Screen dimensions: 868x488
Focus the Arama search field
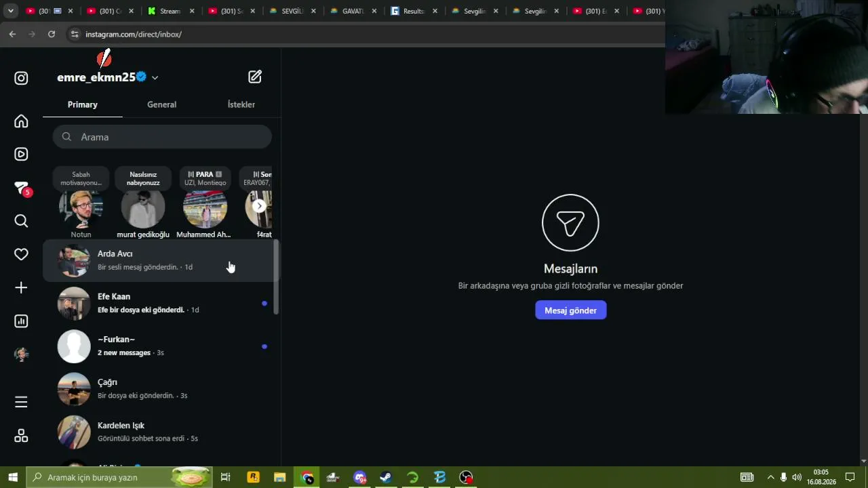(162, 137)
